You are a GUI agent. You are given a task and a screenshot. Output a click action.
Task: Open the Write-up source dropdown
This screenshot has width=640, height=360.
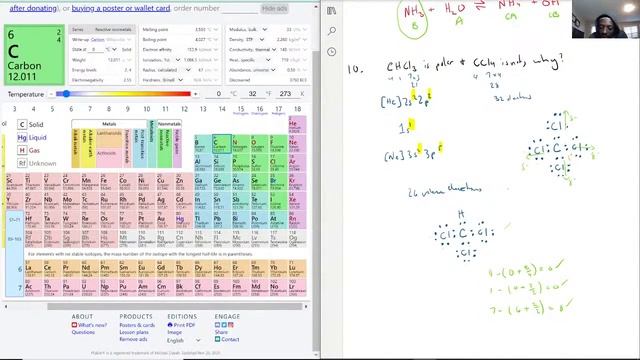(x=119, y=40)
